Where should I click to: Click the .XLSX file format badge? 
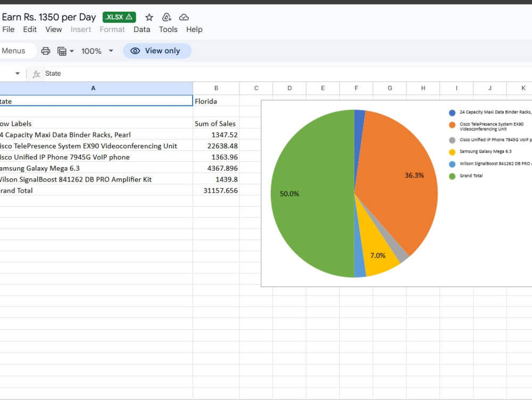[119, 17]
